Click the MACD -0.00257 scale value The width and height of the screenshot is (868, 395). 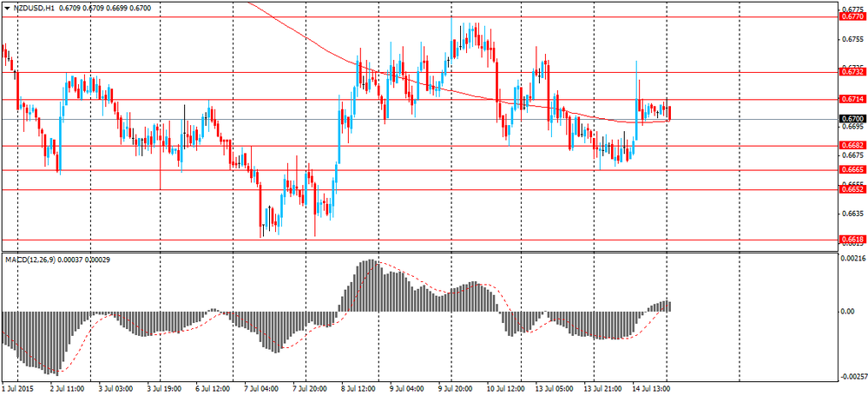[x=852, y=376]
